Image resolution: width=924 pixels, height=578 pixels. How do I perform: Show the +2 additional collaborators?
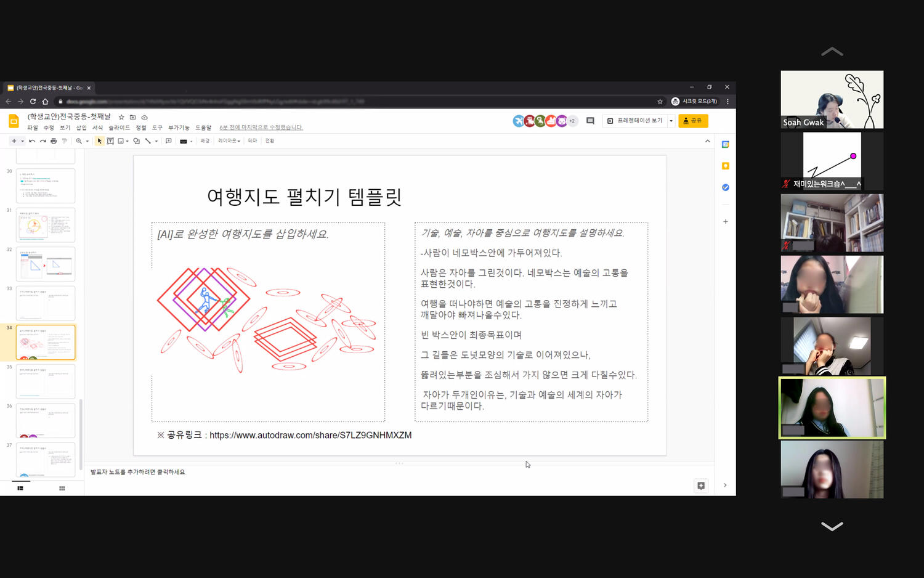tap(572, 121)
